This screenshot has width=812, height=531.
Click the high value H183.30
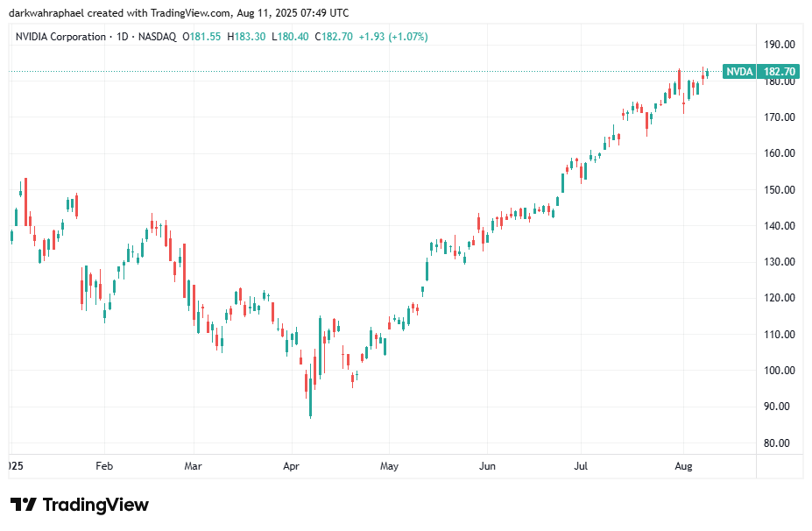246,37
